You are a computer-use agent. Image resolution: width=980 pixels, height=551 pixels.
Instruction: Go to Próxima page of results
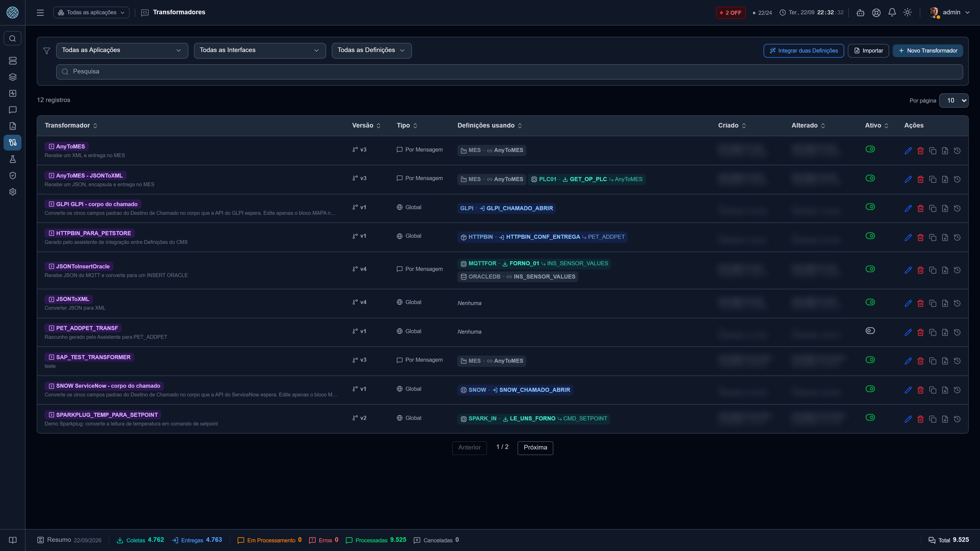[x=535, y=448]
